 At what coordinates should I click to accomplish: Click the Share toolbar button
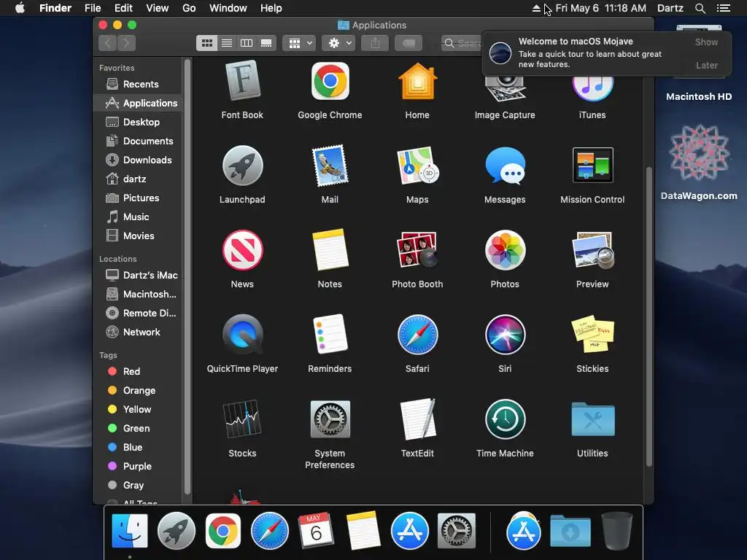(375, 43)
